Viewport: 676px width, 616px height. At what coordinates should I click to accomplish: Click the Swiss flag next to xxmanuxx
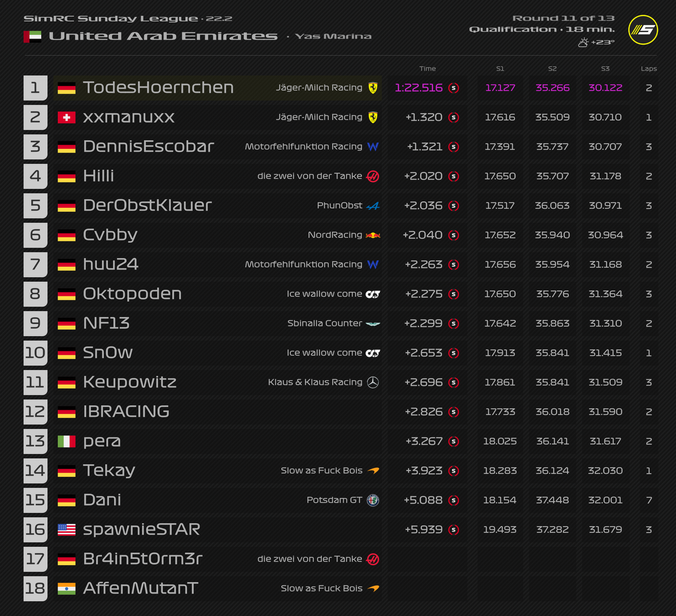click(x=66, y=117)
